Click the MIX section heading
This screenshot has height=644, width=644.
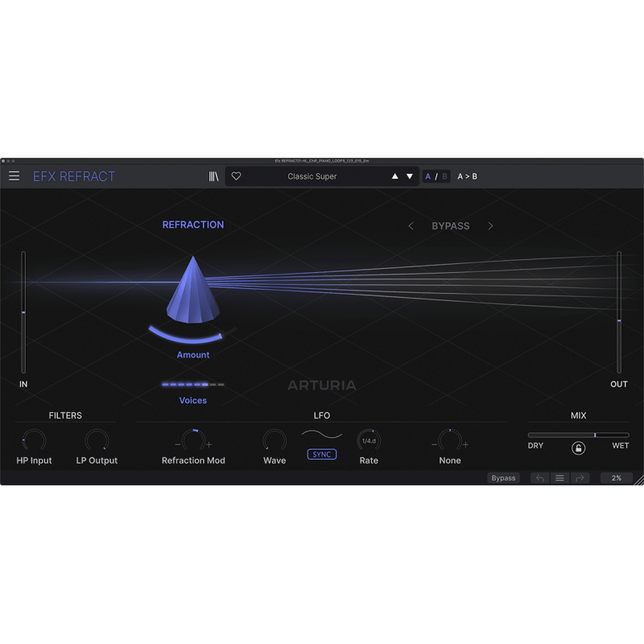point(578,415)
